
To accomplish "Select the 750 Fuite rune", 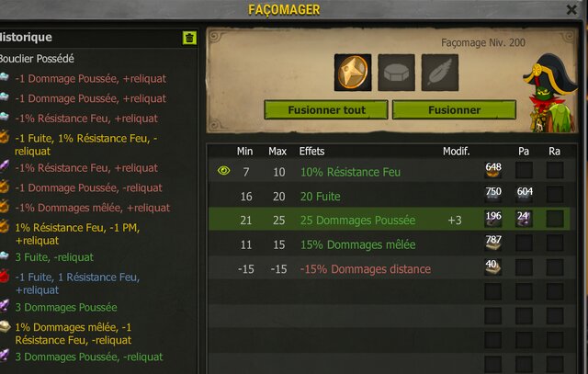I will coord(493,195).
